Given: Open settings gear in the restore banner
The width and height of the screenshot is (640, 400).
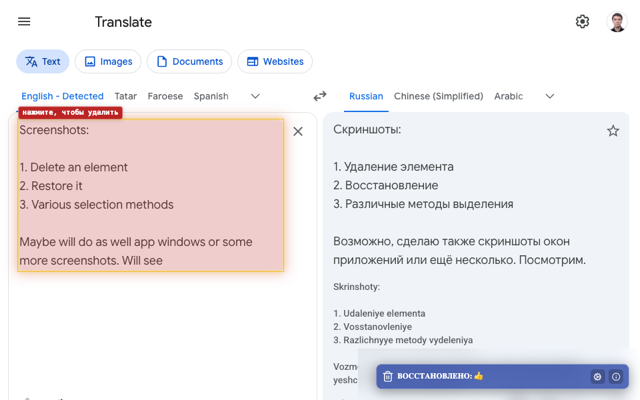Looking at the screenshot, I should (597, 377).
